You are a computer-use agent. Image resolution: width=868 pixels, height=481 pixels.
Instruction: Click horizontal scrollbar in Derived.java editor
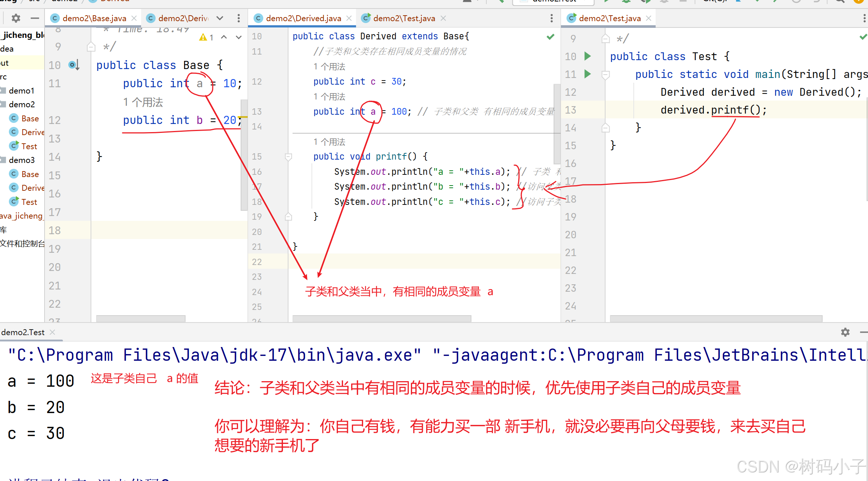382,318
